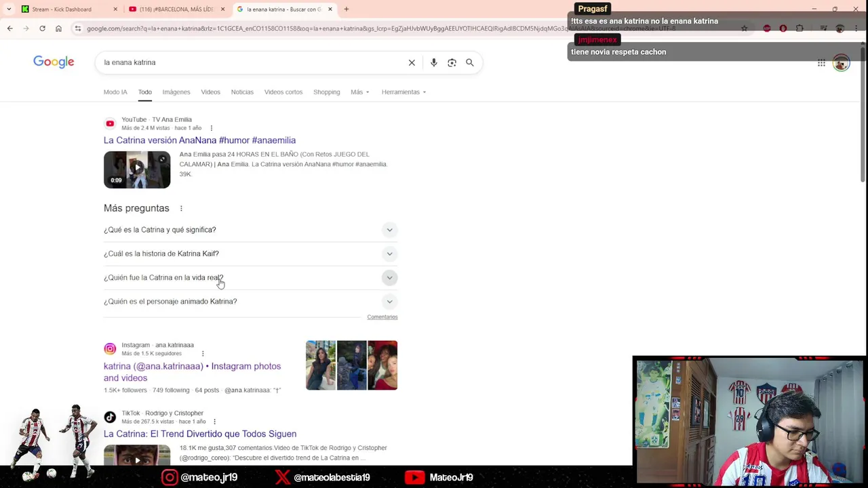Select the Imágenes search tab
Screen dimensions: 868x488
[x=176, y=92]
